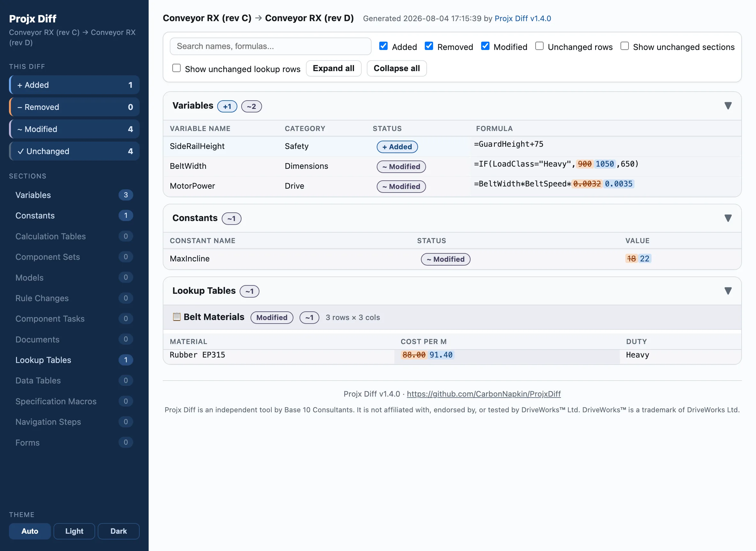
Task: Go to Navigation Steps in sidebar
Action: pos(74,422)
